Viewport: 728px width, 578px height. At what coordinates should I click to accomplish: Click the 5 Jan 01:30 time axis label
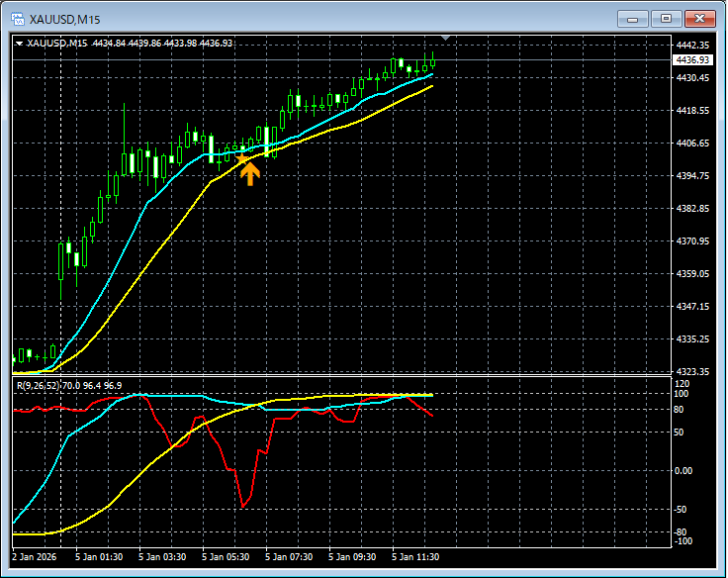pos(99,557)
